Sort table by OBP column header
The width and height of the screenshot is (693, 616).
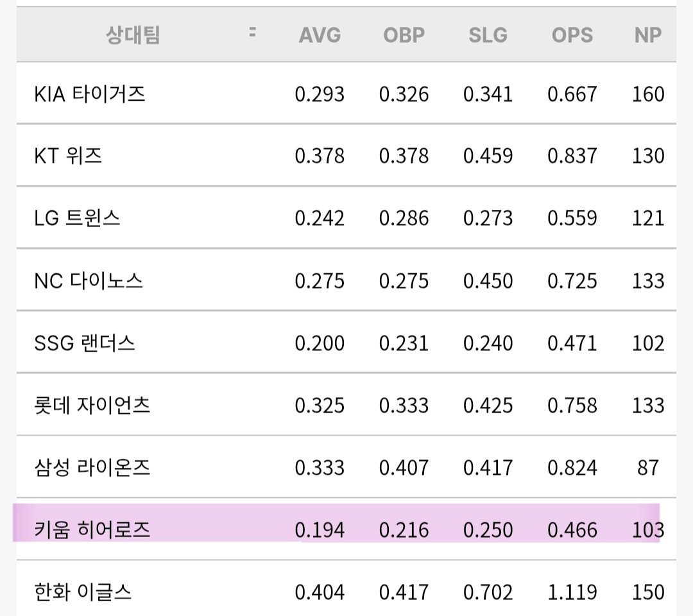[x=404, y=35]
